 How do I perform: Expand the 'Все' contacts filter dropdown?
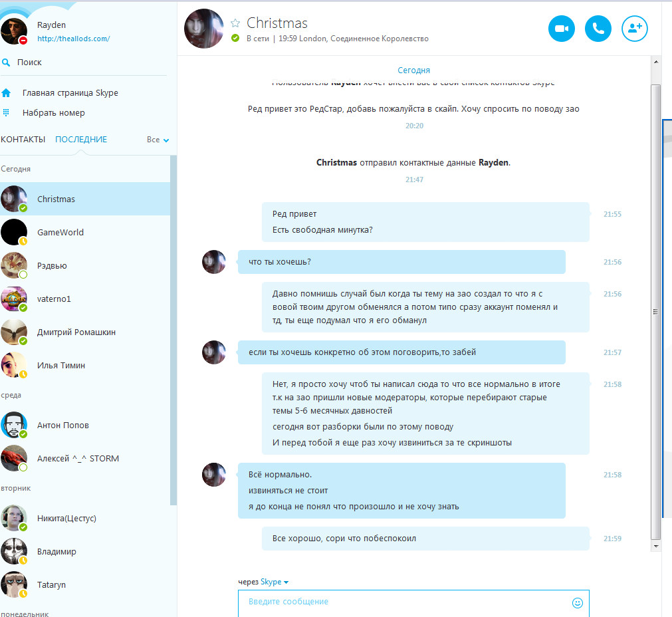tap(158, 140)
